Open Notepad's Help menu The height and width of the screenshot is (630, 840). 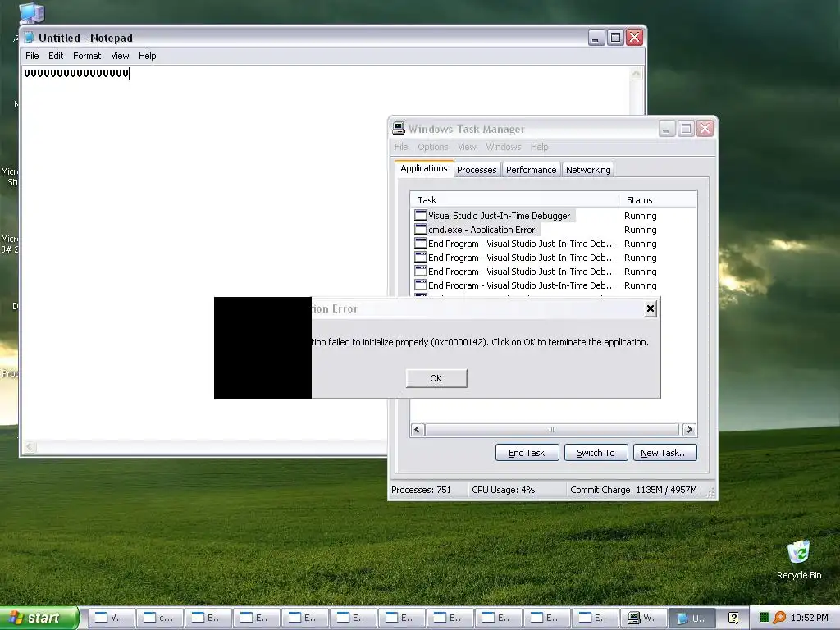pos(148,56)
